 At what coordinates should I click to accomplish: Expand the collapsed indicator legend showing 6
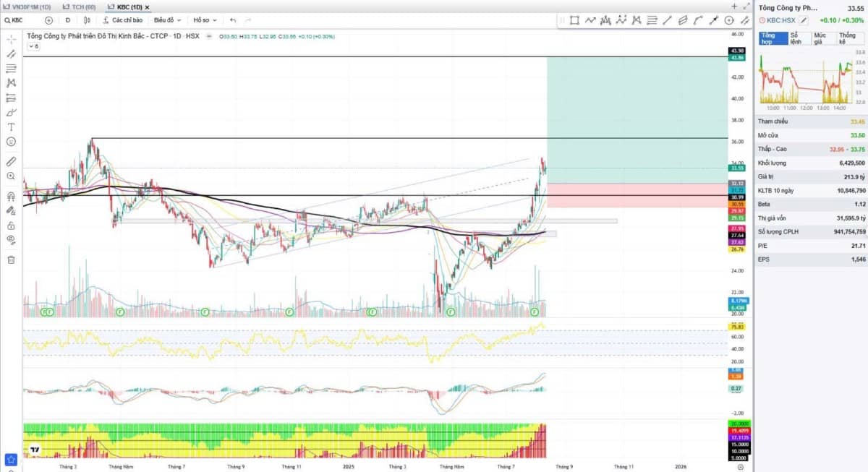[33, 46]
